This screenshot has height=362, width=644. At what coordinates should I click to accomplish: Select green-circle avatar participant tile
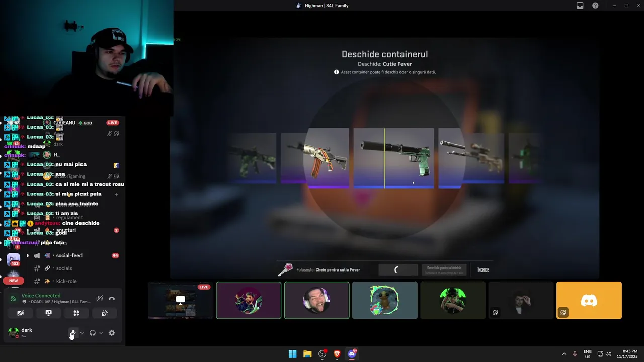453,300
